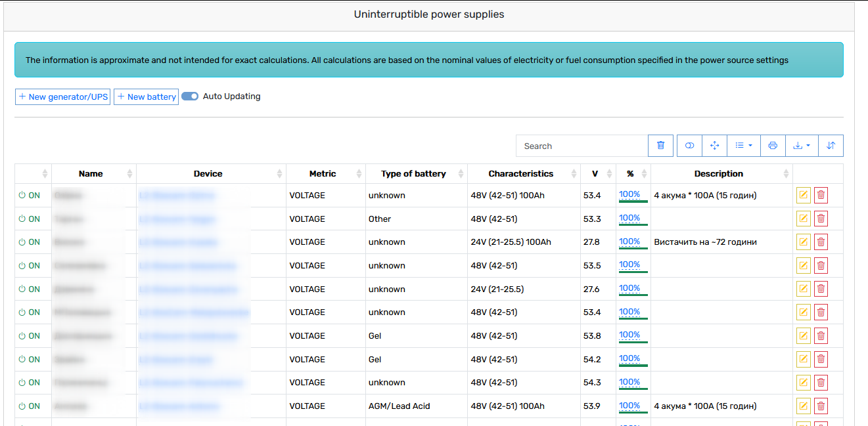The image size is (868, 426).
Task: Open the export download dropdown
Action: point(802,146)
